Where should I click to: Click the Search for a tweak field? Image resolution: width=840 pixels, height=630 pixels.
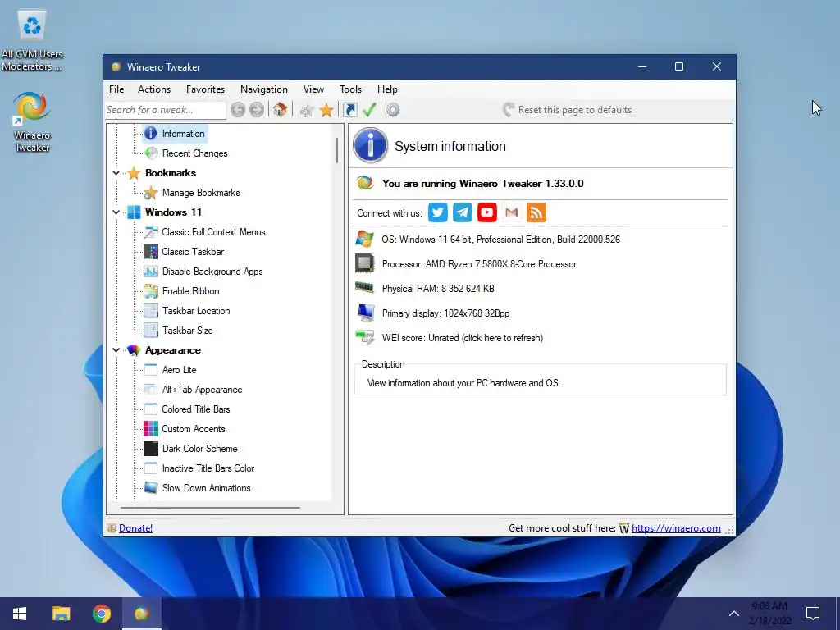tap(165, 110)
